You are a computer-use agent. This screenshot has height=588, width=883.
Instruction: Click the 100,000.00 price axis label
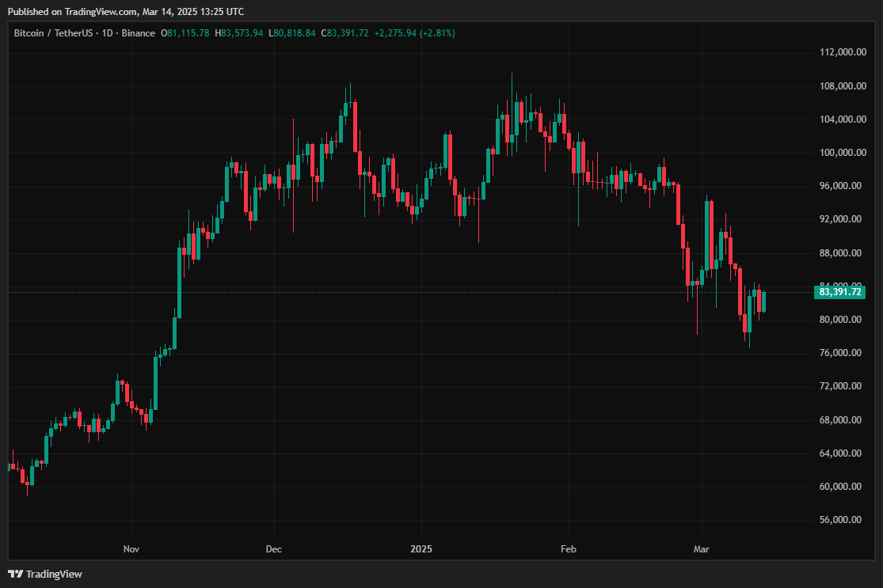(843, 153)
